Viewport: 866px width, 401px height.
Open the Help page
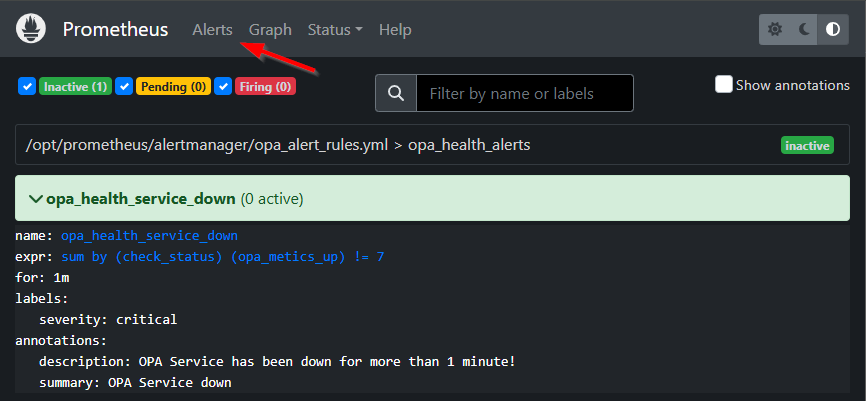coord(395,29)
